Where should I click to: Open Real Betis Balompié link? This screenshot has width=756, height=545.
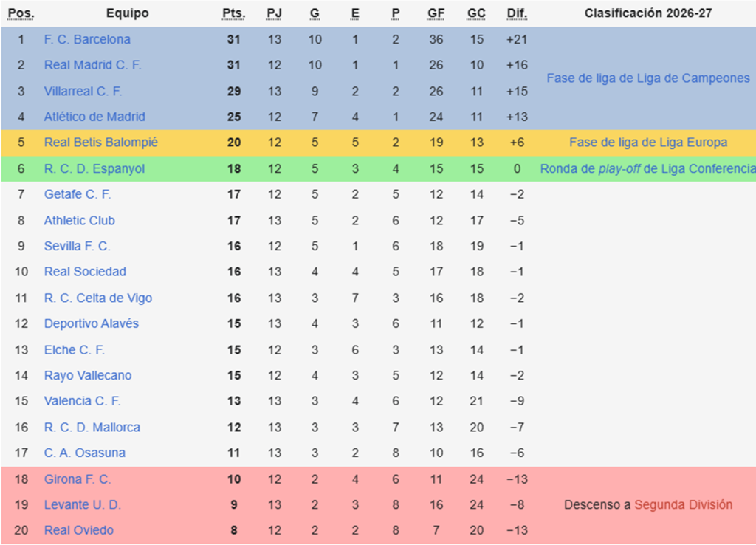tap(100, 143)
